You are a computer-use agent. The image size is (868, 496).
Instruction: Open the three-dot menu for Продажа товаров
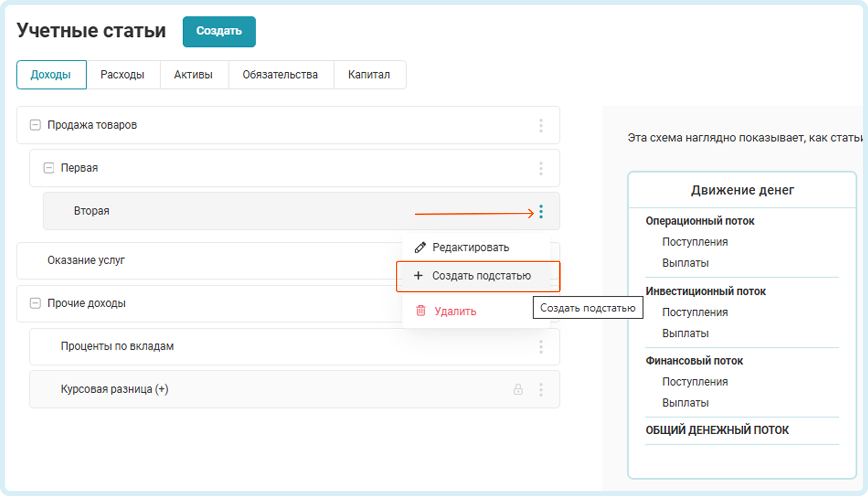(x=541, y=125)
